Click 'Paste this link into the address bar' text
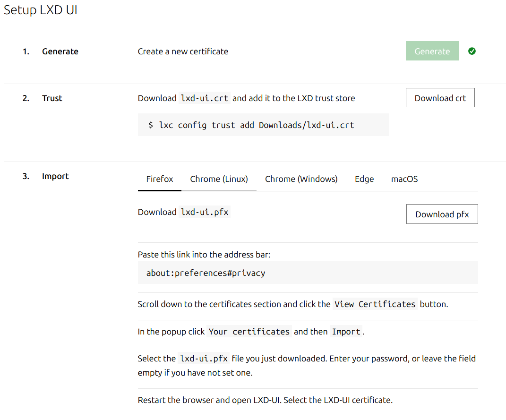The image size is (506, 420). (x=204, y=255)
